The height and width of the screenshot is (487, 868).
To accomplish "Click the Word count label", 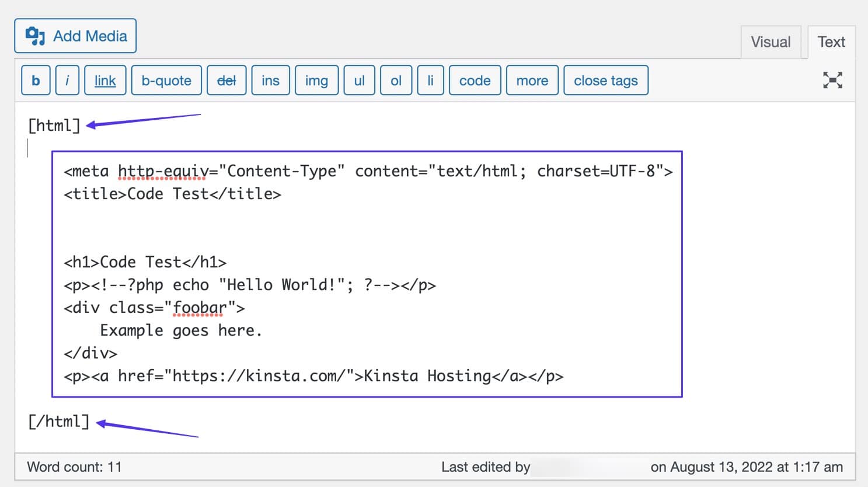I will 74,467.
